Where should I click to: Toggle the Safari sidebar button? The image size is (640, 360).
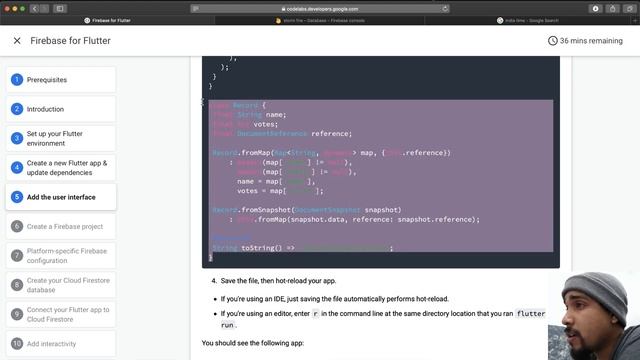(60, 9)
